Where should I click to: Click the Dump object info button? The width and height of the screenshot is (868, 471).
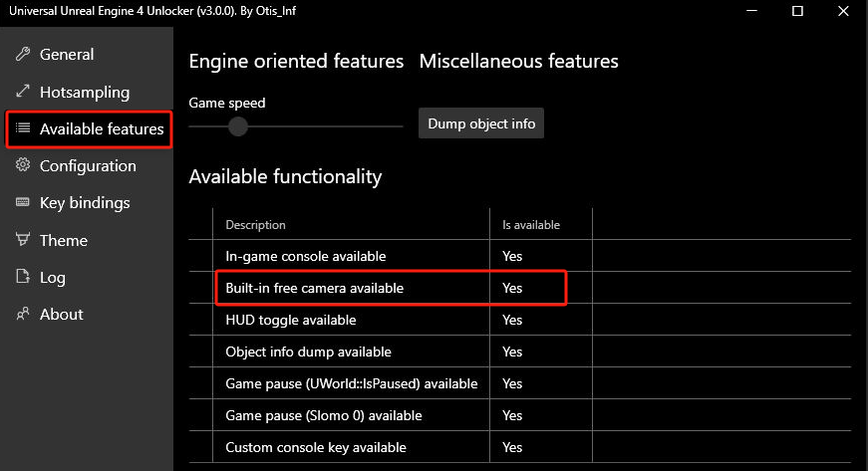point(481,123)
